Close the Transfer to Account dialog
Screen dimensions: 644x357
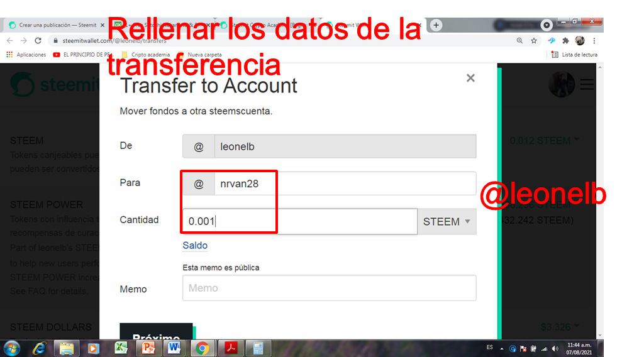(x=470, y=78)
